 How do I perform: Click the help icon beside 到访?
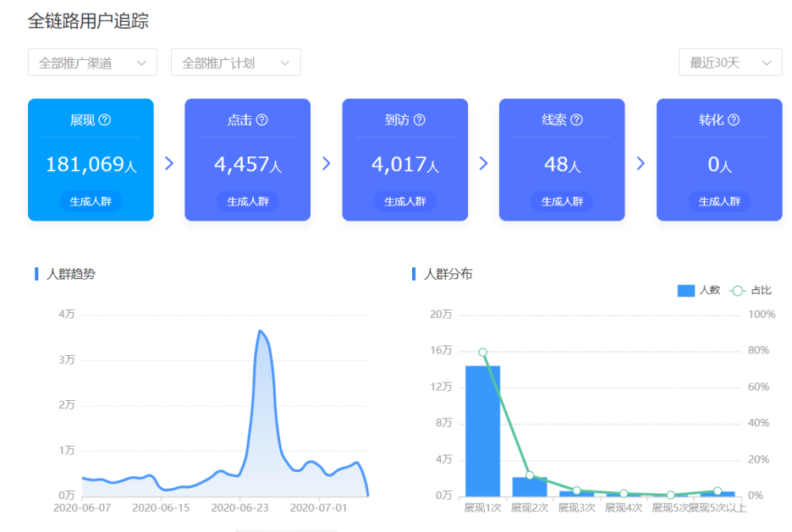pyautogui.click(x=419, y=120)
